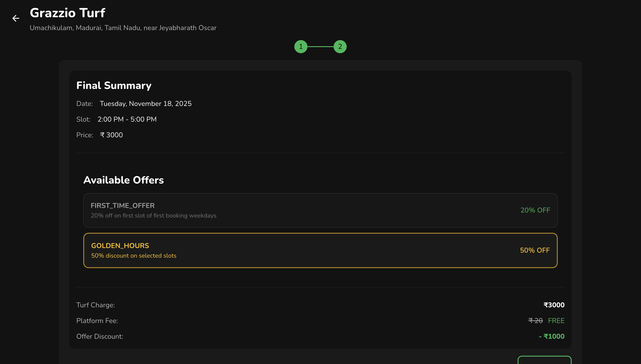Click the 50% discount on selected slots description

click(134, 256)
